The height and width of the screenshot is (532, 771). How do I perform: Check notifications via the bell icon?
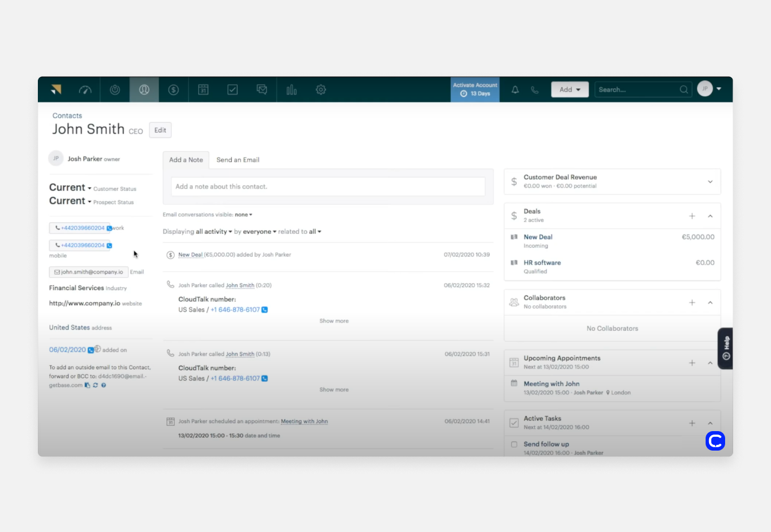[x=515, y=89]
